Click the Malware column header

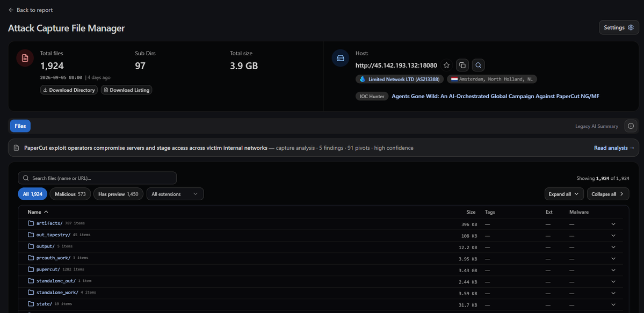[x=579, y=212]
